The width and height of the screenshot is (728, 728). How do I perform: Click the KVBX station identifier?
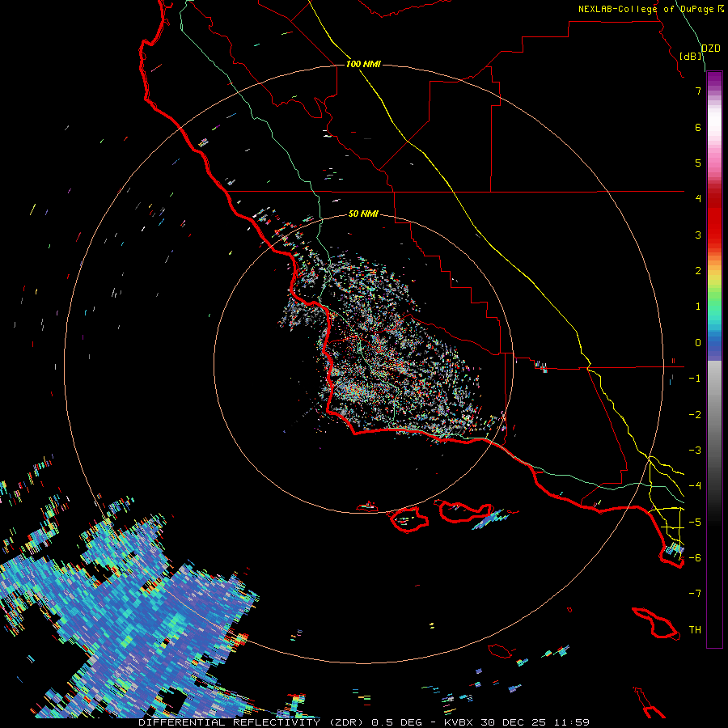coord(459,722)
